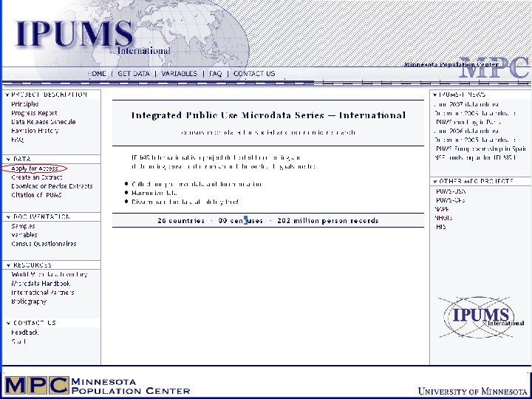The height and width of the screenshot is (399, 532).
Task: Open the Microdata Handbook link
Action: coord(41,283)
